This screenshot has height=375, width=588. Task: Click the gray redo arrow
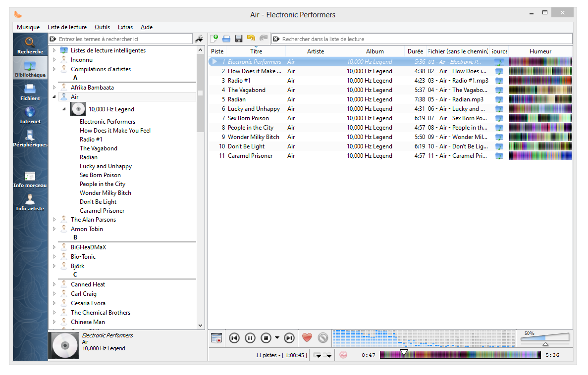click(263, 38)
